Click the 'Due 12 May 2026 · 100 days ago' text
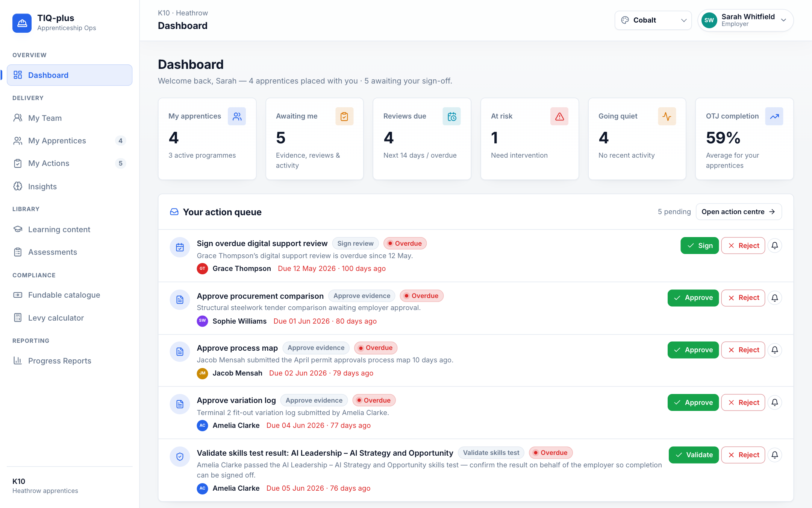Image resolution: width=812 pixels, height=508 pixels. [x=332, y=268]
